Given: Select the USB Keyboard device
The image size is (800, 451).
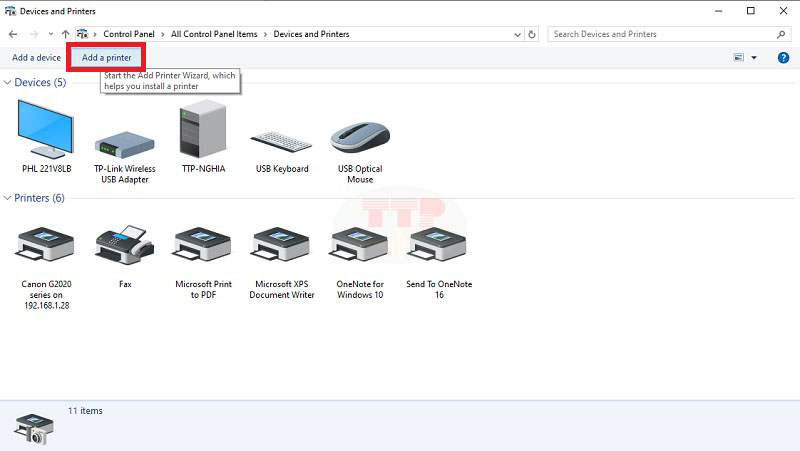Looking at the screenshot, I should pos(281,140).
